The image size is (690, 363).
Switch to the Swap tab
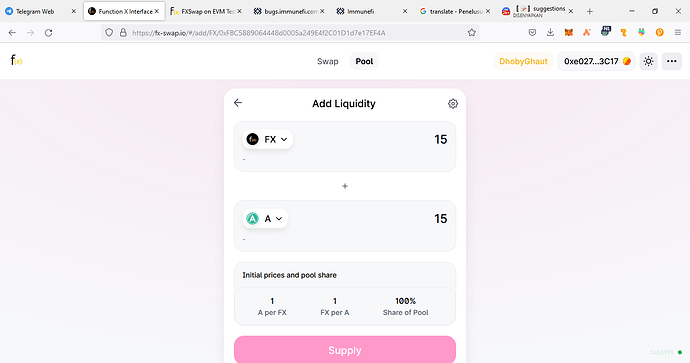click(x=328, y=61)
